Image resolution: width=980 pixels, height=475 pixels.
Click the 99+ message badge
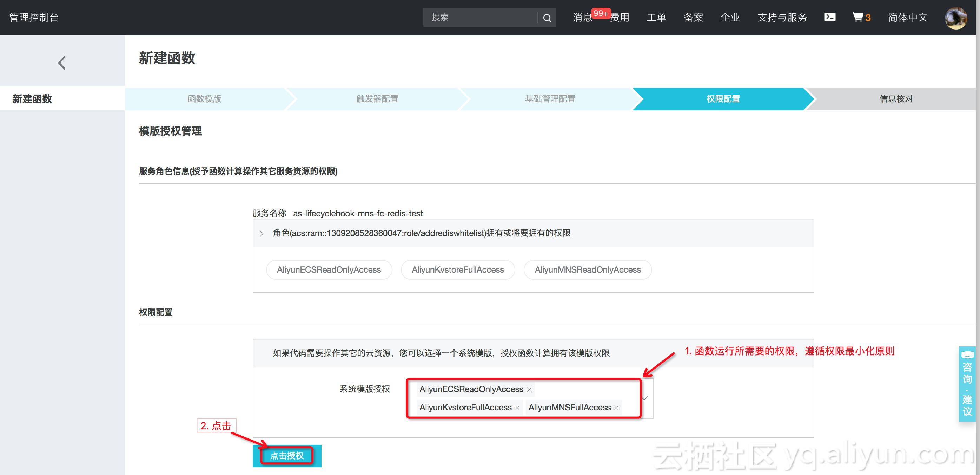click(601, 14)
